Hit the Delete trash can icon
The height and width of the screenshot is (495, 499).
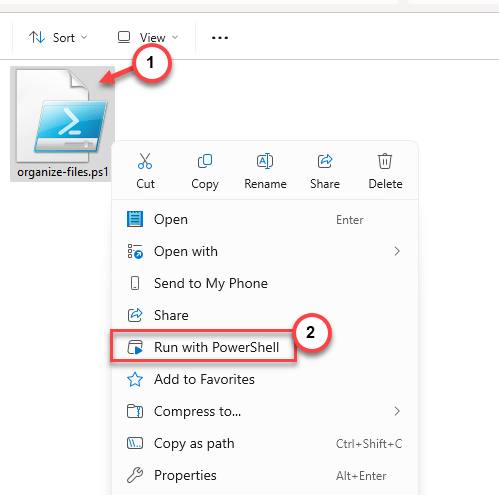point(385,161)
